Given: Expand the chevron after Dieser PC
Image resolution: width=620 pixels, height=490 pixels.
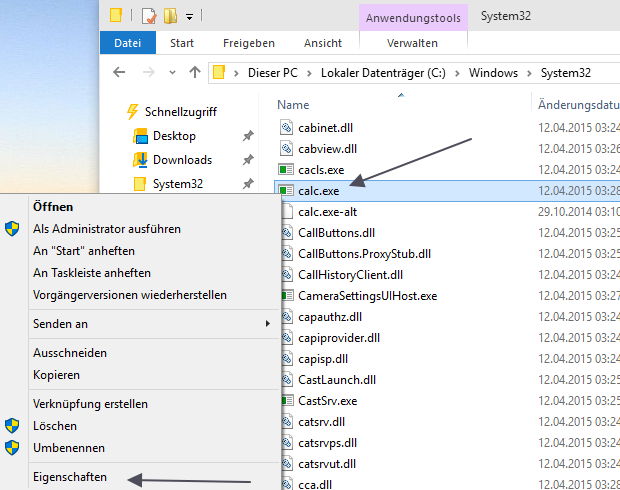Looking at the screenshot, I should click(x=309, y=74).
